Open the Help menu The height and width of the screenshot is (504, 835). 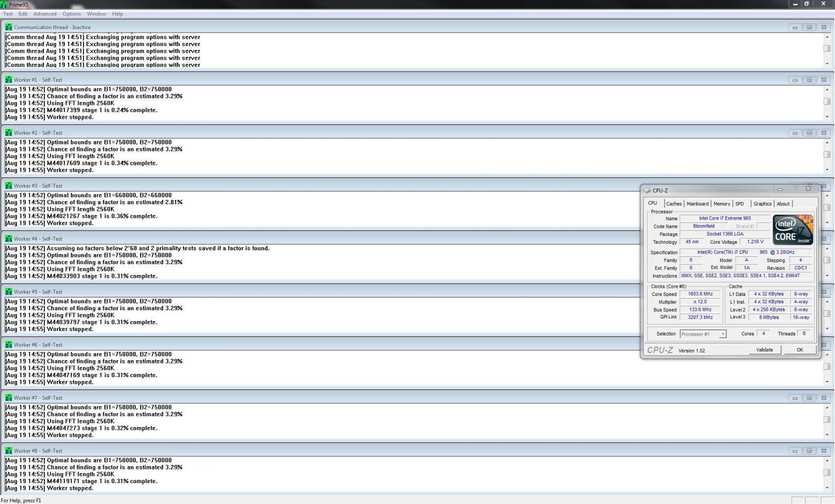[x=118, y=14]
